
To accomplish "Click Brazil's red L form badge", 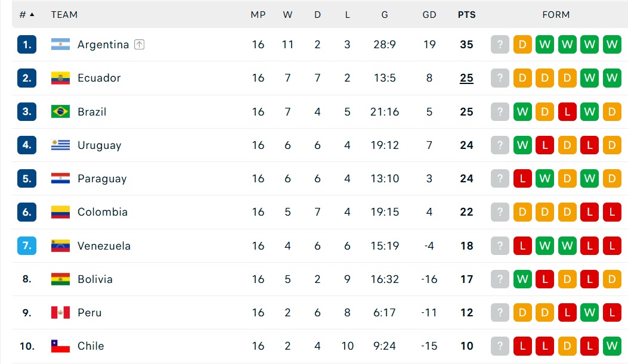I will (x=567, y=111).
